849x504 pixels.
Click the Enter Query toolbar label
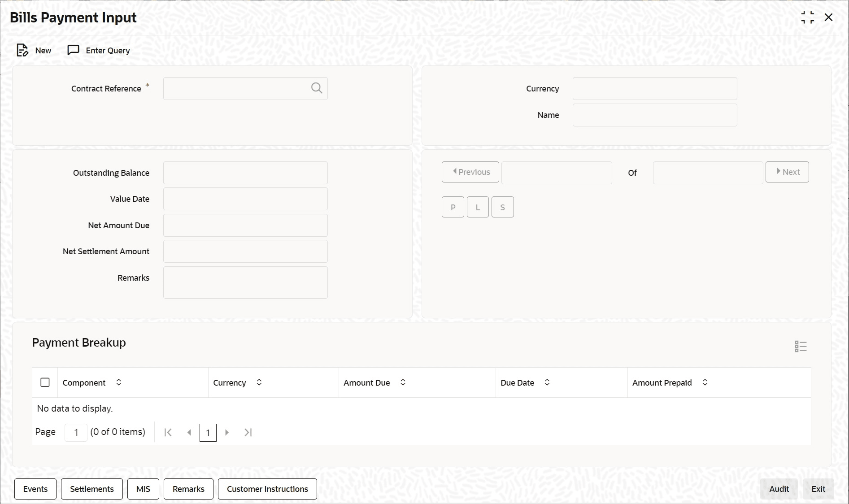click(108, 50)
